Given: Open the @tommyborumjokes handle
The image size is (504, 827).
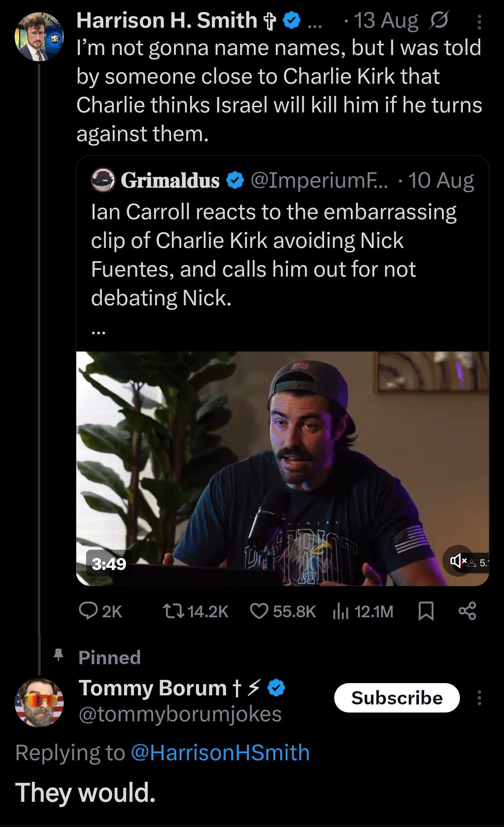Looking at the screenshot, I should 180,714.
